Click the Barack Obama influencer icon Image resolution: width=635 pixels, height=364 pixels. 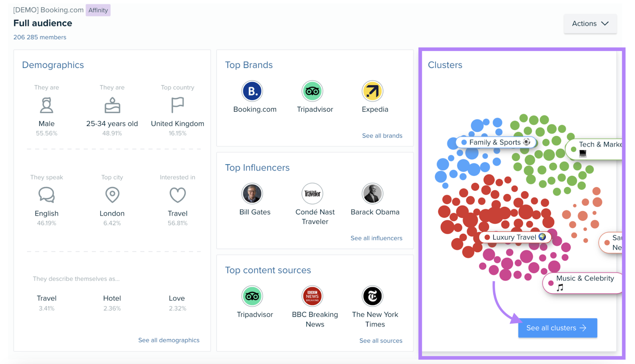372,193
